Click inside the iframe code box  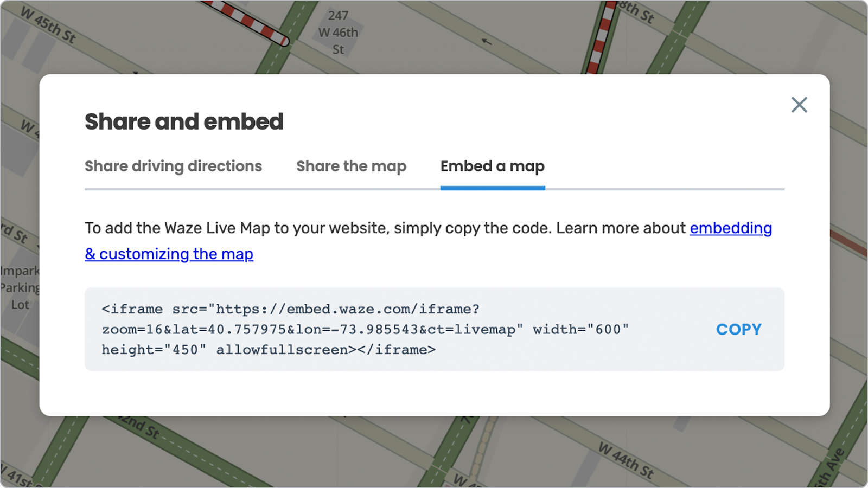435,329
